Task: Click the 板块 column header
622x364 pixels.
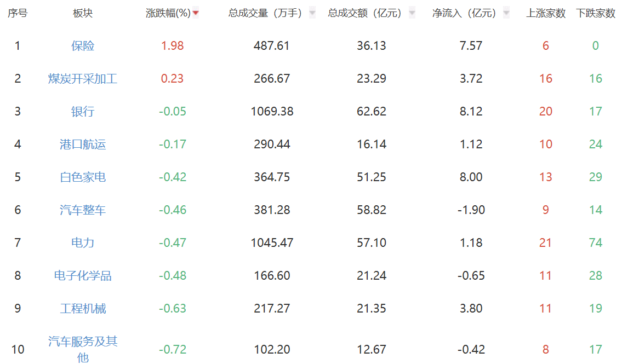Action: (83, 13)
